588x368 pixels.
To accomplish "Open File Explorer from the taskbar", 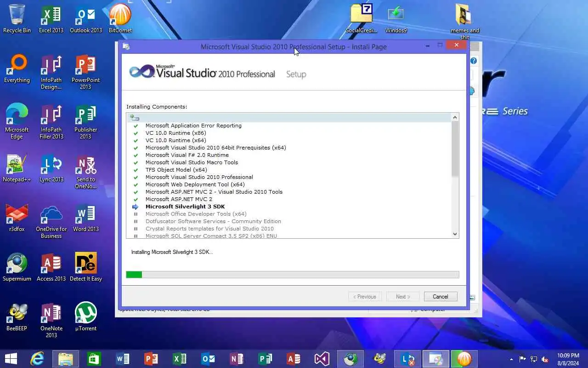I will click(x=66, y=359).
